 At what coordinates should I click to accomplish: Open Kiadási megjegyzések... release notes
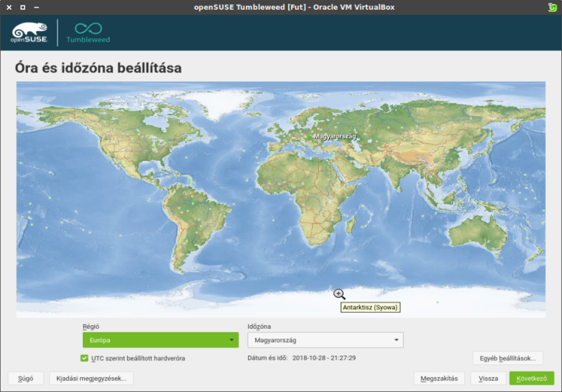(91, 378)
